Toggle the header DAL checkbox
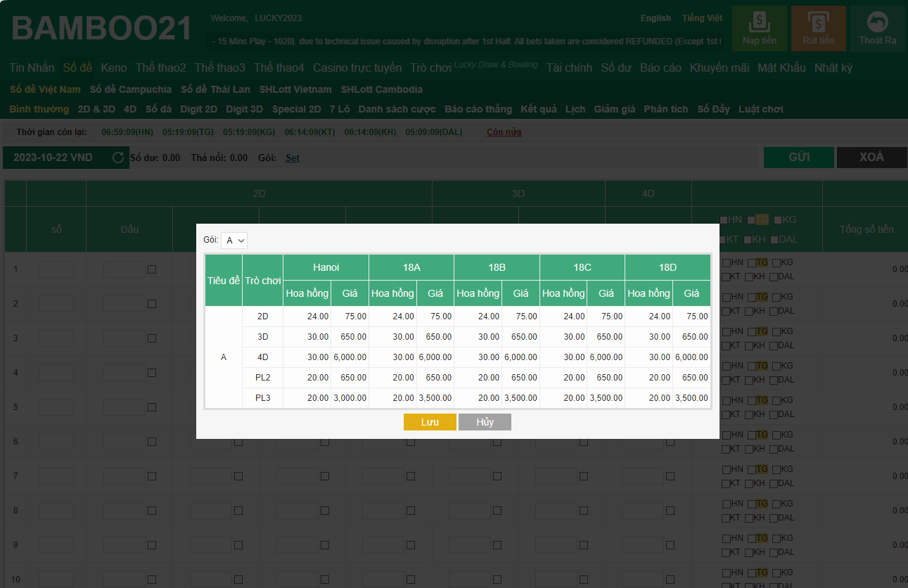 click(774, 239)
